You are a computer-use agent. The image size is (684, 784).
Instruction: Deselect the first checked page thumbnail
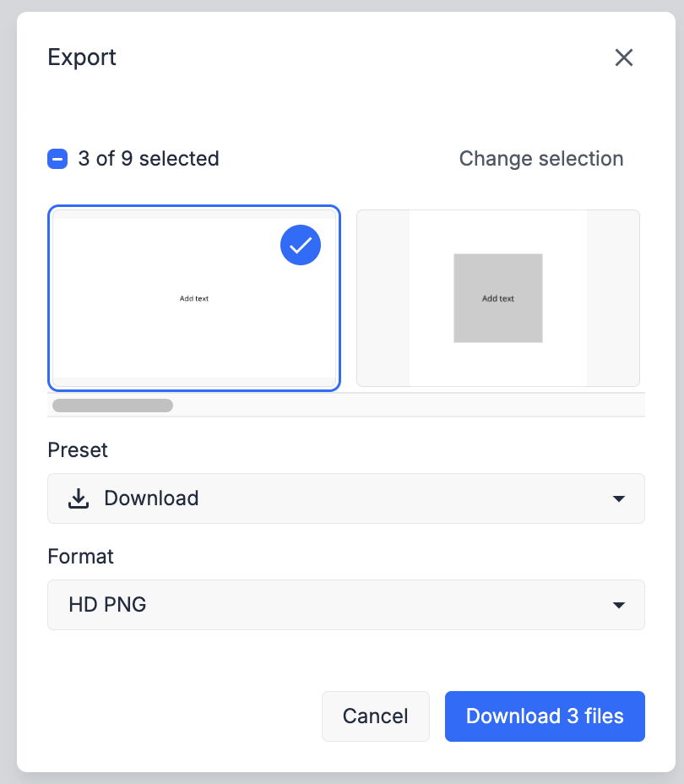point(194,298)
